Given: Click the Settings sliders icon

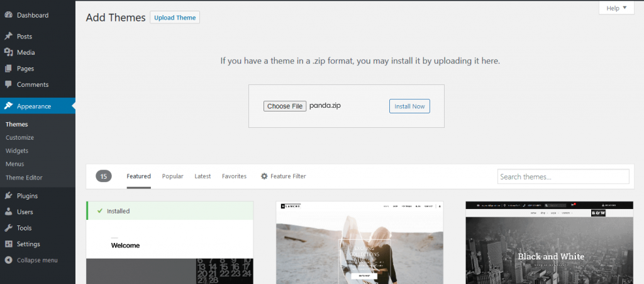Looking at the screenshot, I should click(8, 244).
